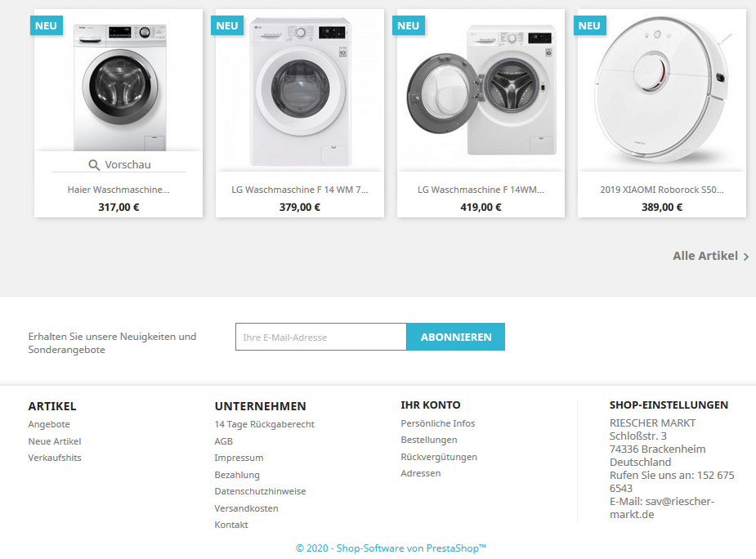The image size is (756, 559).
Task: Open the 14 Tage Rückgaberecht page
Action: 264,424
